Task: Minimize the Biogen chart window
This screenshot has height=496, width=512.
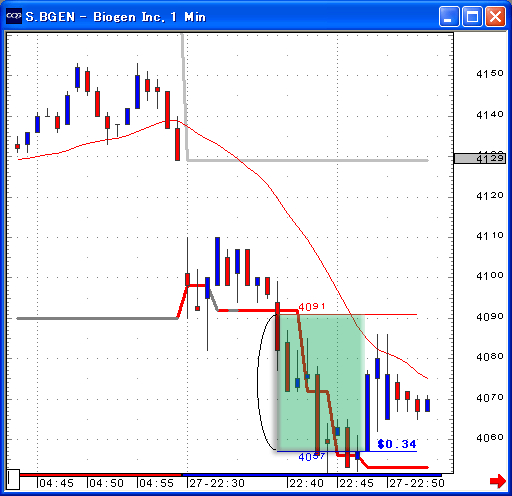Action: (x=449, y=16)
